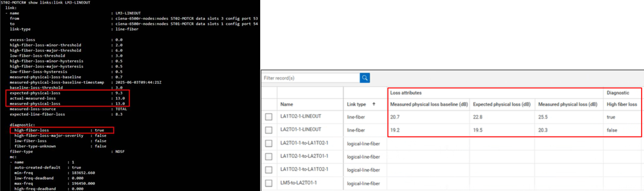Click the 25.5 measured loss cell
644x191 pixels.
(543, 117)
